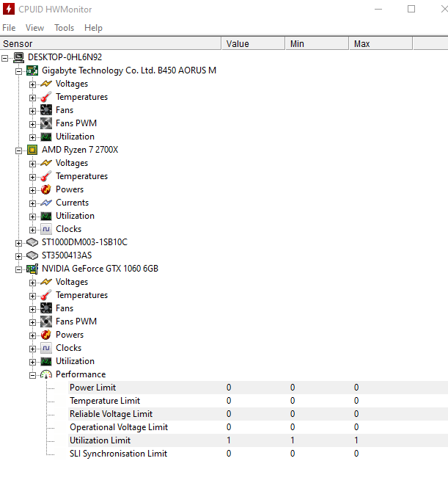Click the Ryzen Currents icon
448x483 pixels.
[46, 203]
